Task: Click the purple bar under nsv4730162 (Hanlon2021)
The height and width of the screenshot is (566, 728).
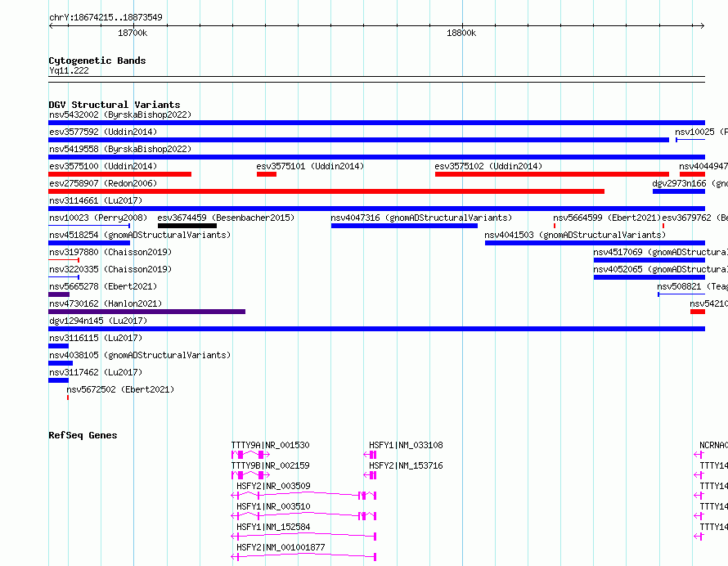Action: coord(146,312)
